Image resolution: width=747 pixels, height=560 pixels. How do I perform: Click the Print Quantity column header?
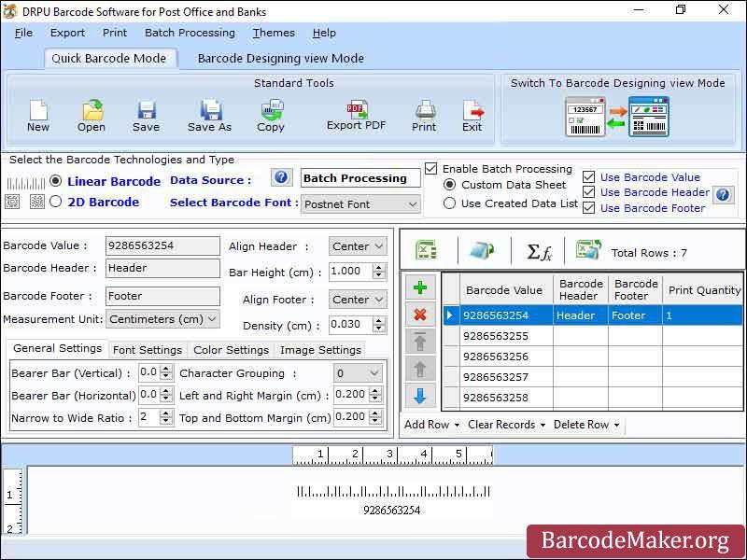pos(704,290)
